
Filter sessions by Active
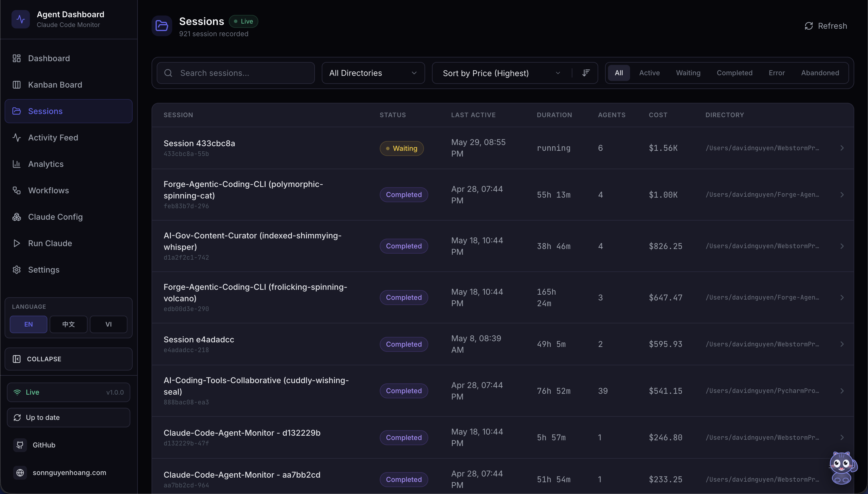coord(649,73)
